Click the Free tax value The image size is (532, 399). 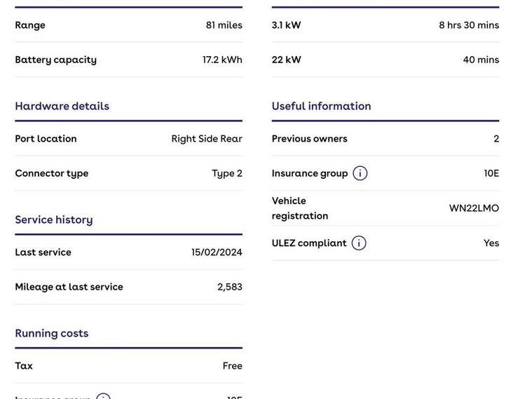click(233, 366)
